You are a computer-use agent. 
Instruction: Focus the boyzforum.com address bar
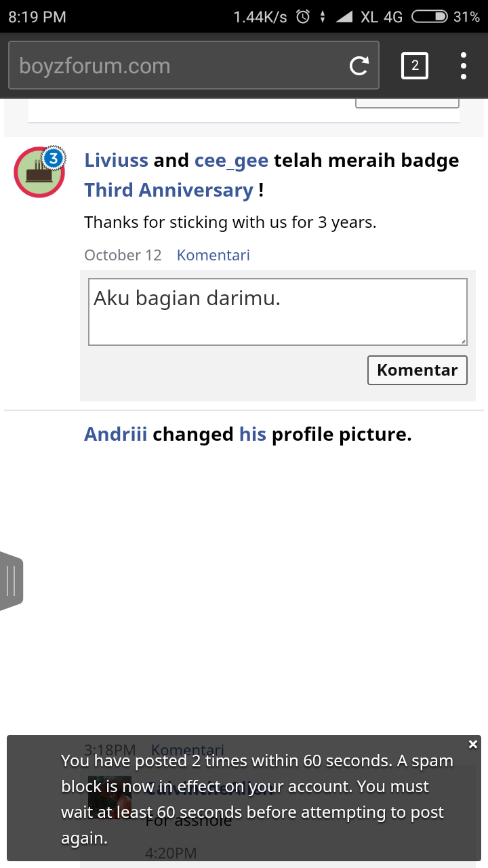[176, 66]
